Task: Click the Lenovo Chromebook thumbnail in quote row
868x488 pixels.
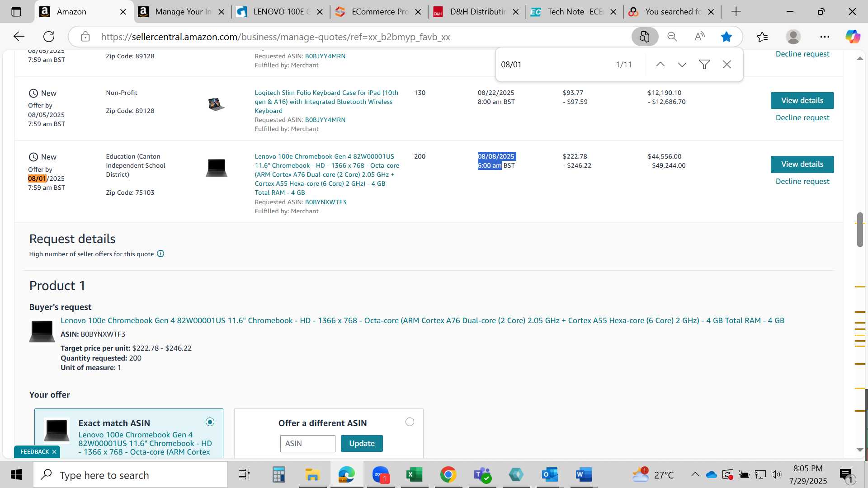Action: click(216, 168)
